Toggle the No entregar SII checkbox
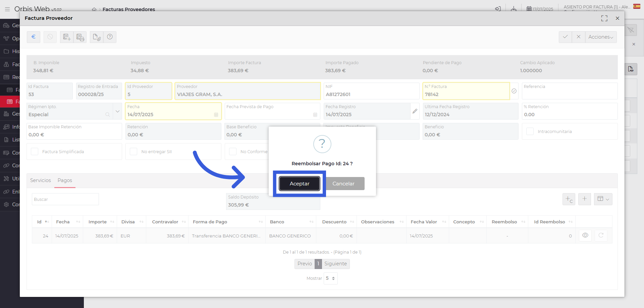This screenshot has height=308, width=644. coord(133,152)
